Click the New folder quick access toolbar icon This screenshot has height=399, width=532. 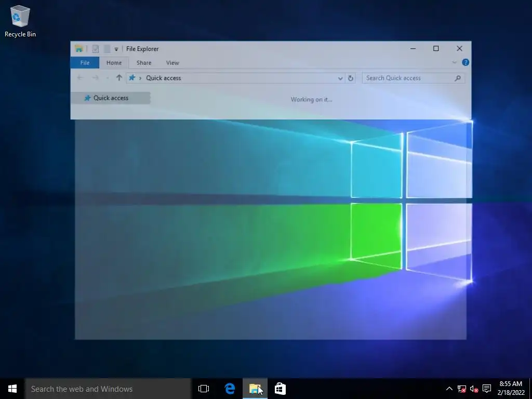pyautogui.click(x=107, y=49)
